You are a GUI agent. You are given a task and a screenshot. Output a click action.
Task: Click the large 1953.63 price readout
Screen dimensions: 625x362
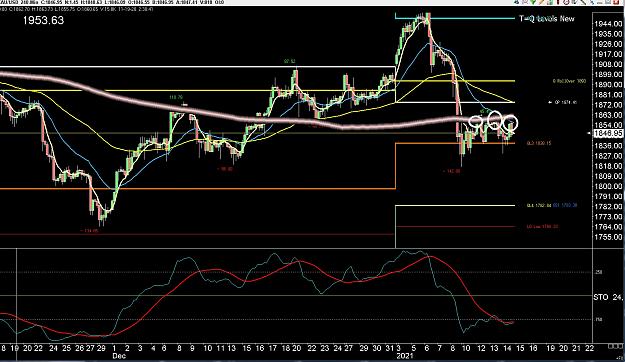pos(43,20)
